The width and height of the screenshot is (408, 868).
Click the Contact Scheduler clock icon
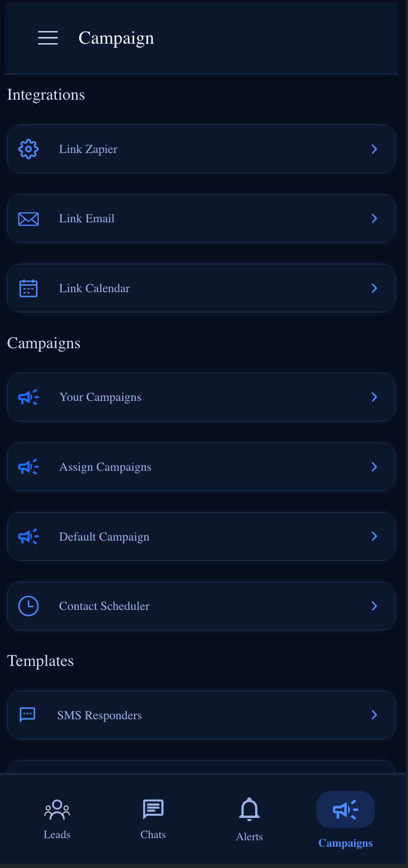click(x=29, y=606)
